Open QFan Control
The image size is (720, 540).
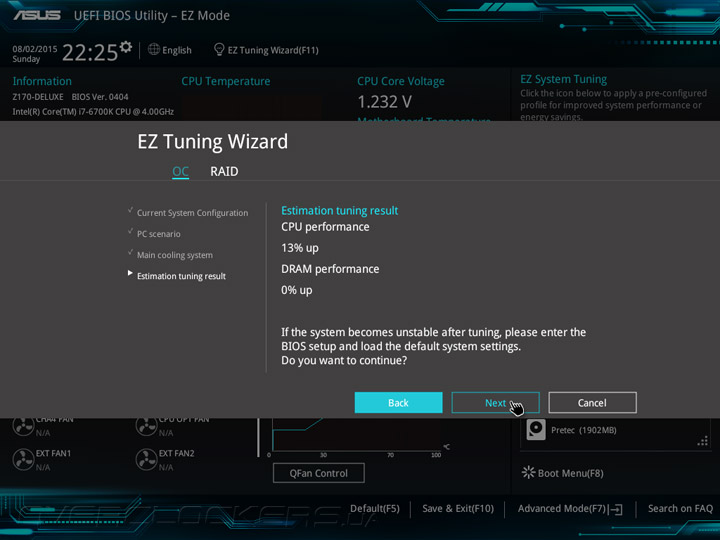click(x=319, y=473)
